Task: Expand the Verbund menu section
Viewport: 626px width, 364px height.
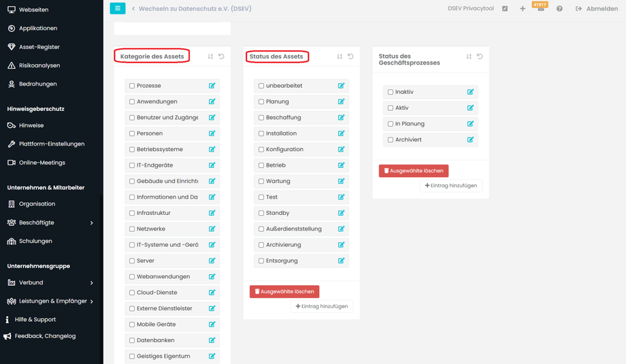Action: coord(91,282)
